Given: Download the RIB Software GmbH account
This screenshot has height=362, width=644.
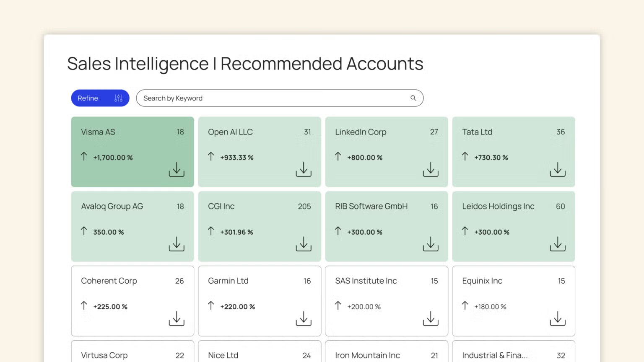Looking at the screenshot, I should [x=431, y=244].
